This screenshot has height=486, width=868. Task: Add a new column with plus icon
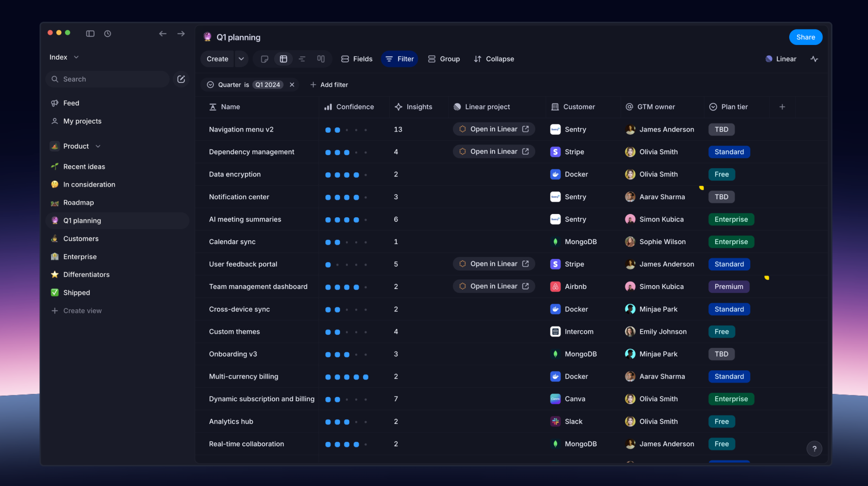pos(782,107)
